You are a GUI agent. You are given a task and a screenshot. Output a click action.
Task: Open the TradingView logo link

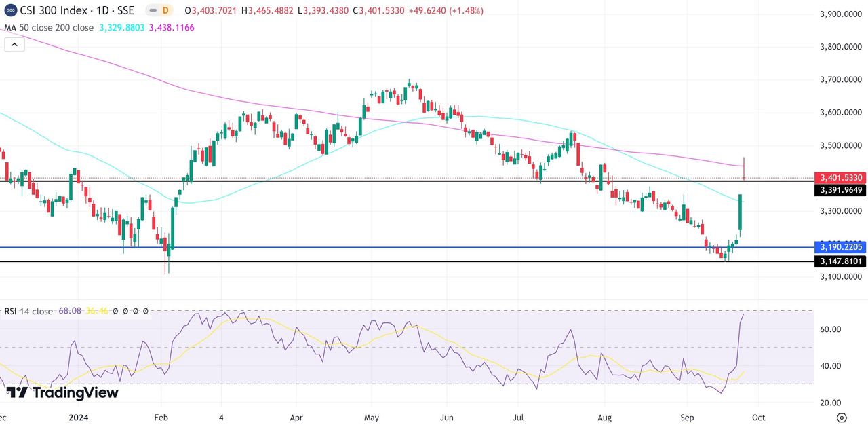tap(62, 392)
